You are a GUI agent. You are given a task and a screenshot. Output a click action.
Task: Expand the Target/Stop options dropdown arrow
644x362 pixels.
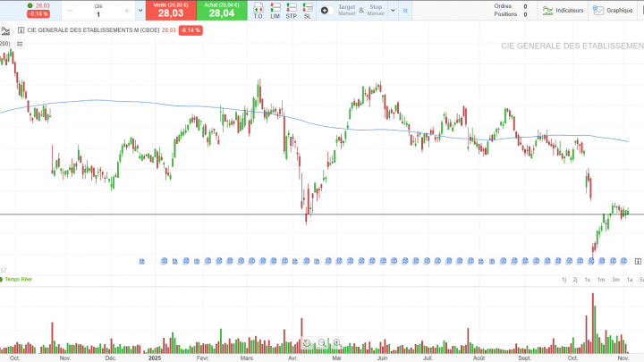coord(394,11)
